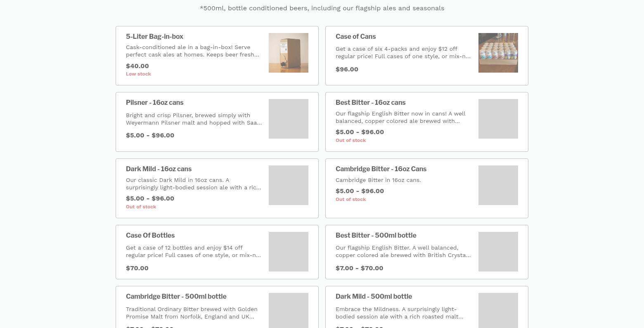The width and height of the screenshot is (644, 328).
Task: Click the Case of Cans product photo
Action: [x=498, y=53]
